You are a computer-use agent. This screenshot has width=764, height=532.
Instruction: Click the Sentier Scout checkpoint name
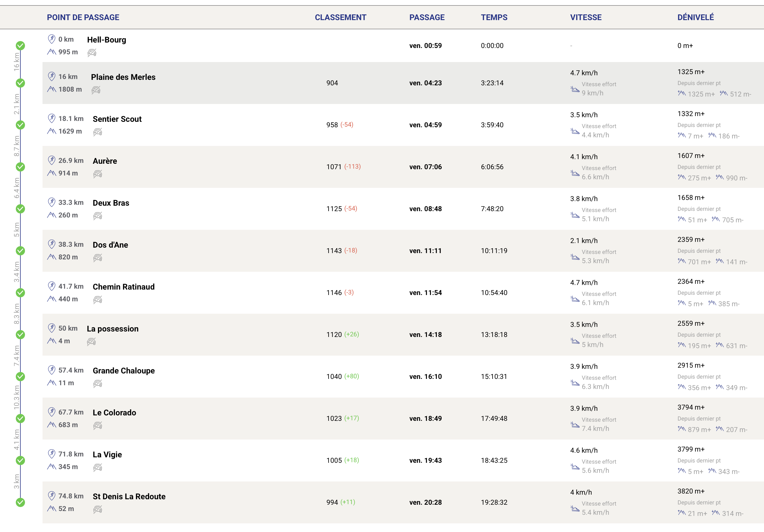(x=117, y=119)
